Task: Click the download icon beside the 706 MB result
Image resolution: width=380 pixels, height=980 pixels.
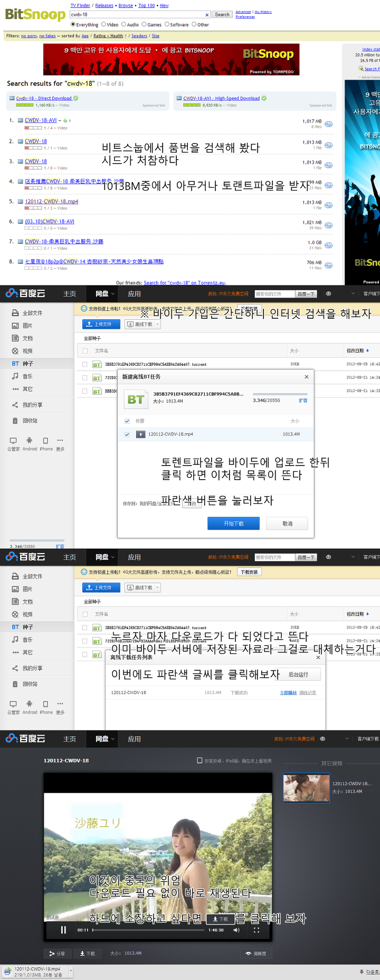Action: pos(328,265)
